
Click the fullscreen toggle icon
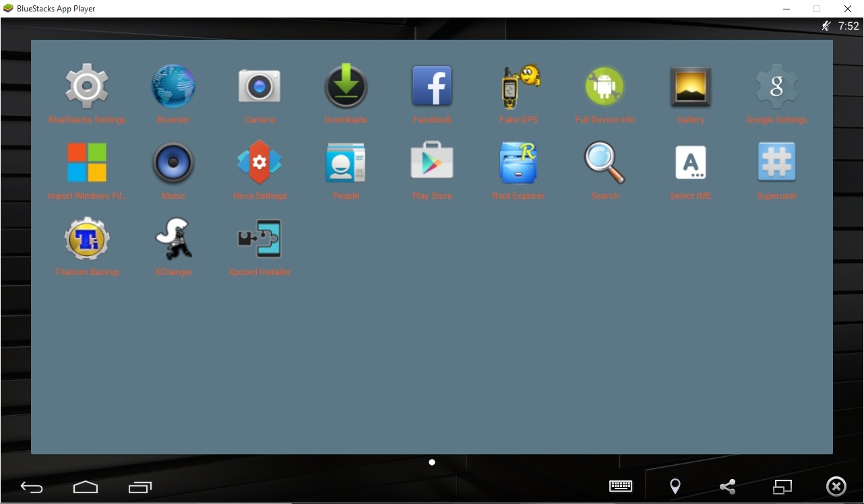(782, 486)
